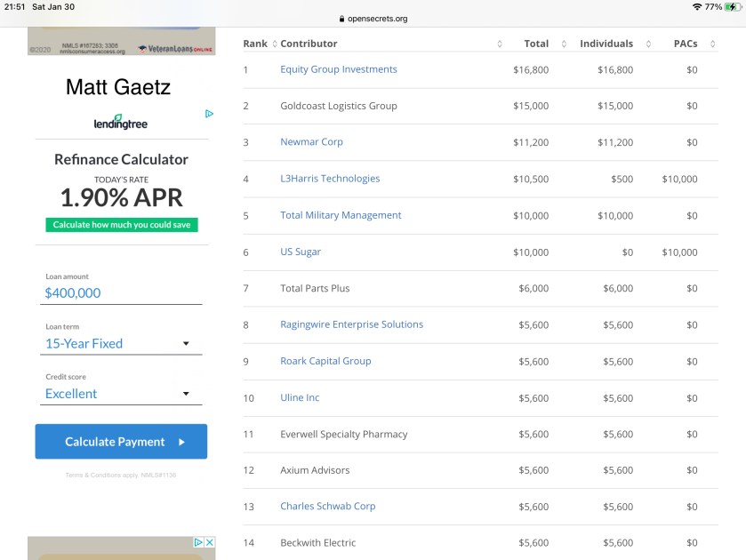This screenshot has width=746, height=560.
Task: Click the Loan amount input field
Action: point(124,292)
